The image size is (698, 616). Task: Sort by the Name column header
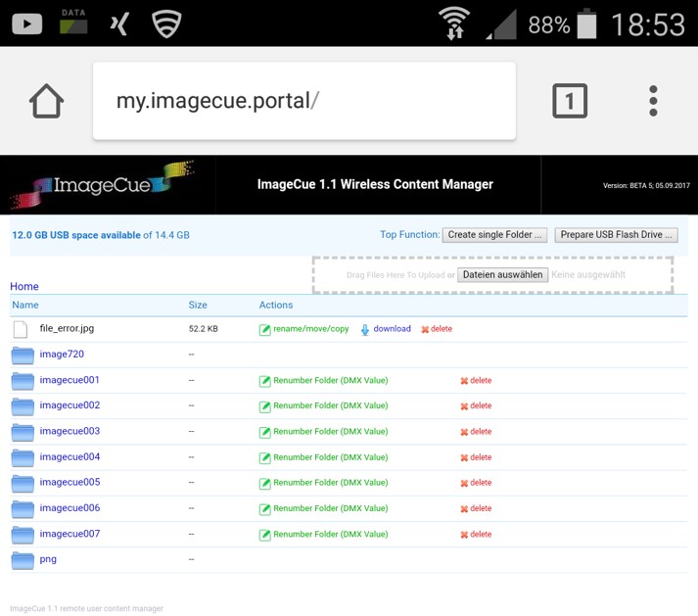(25, 306)
